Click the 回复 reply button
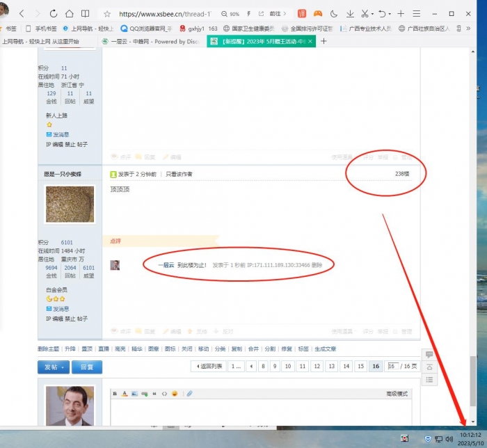487x448 pixels. pos(87,367)
